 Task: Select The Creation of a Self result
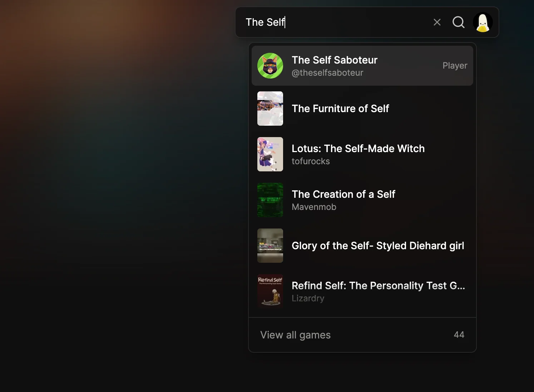click(362, 200)
